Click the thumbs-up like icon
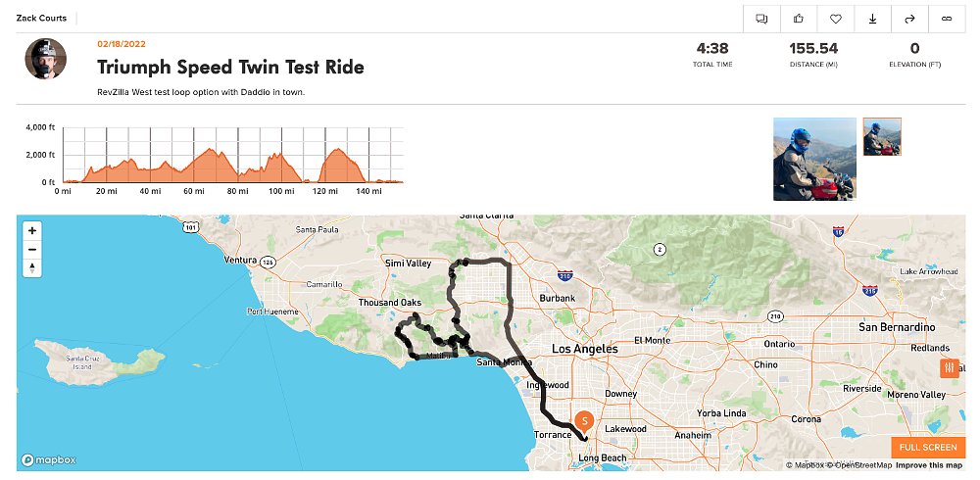 (799, 19)
